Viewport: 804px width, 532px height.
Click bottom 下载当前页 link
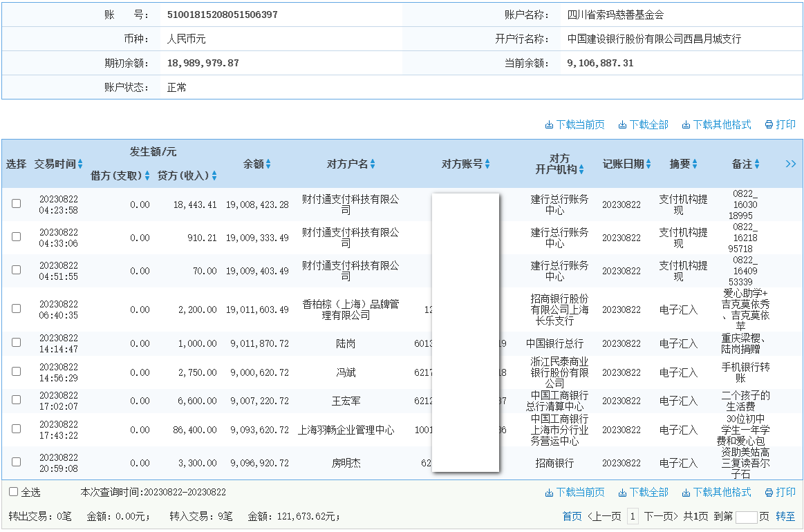[x=580, y=493]
